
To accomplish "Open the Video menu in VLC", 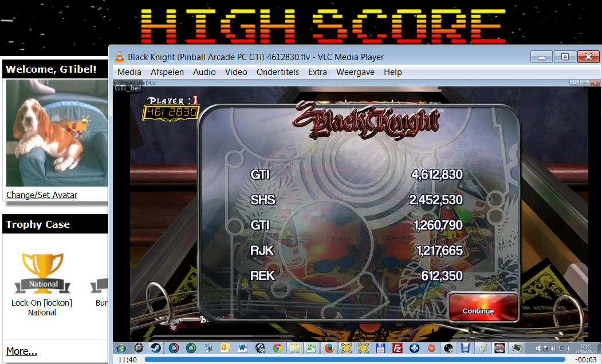I will point(236,72).
